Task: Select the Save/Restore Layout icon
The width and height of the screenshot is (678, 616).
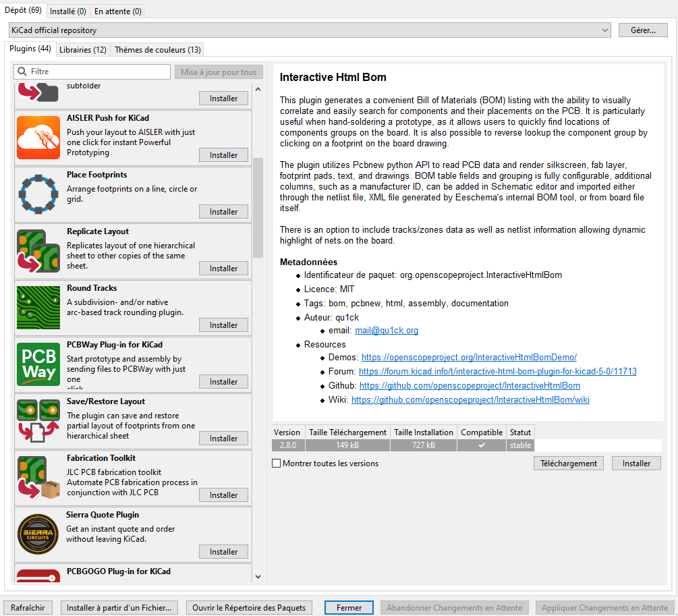Action: 38,421
